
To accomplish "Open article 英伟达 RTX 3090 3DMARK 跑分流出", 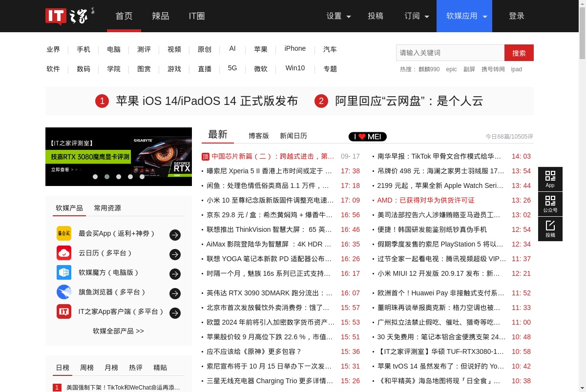I will (270, 293).
